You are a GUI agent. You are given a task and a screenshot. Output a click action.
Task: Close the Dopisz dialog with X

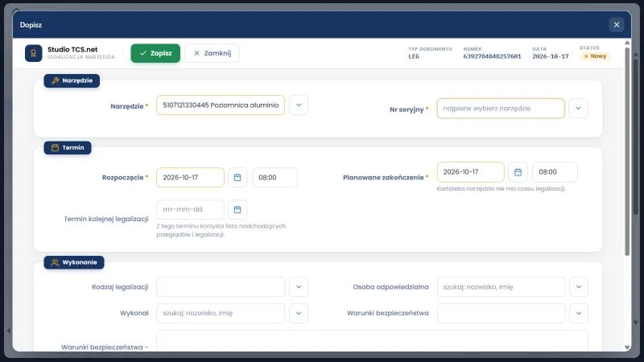point(616,25)
